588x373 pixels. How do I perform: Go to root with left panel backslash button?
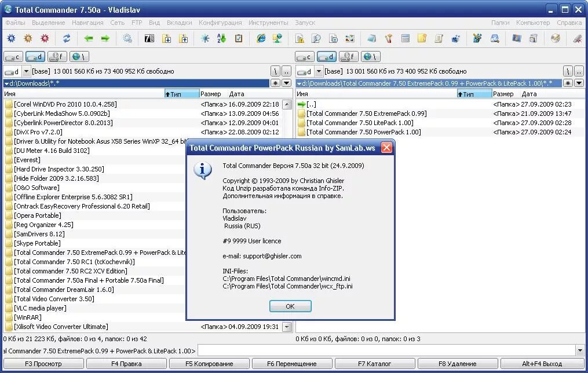coord(275,71)
